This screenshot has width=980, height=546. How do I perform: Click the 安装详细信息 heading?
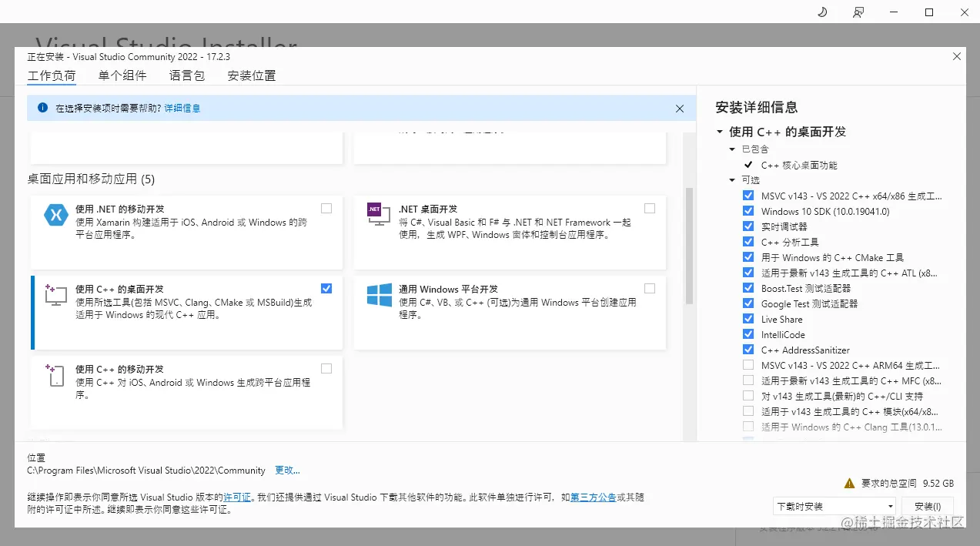[x=757, y=107]
